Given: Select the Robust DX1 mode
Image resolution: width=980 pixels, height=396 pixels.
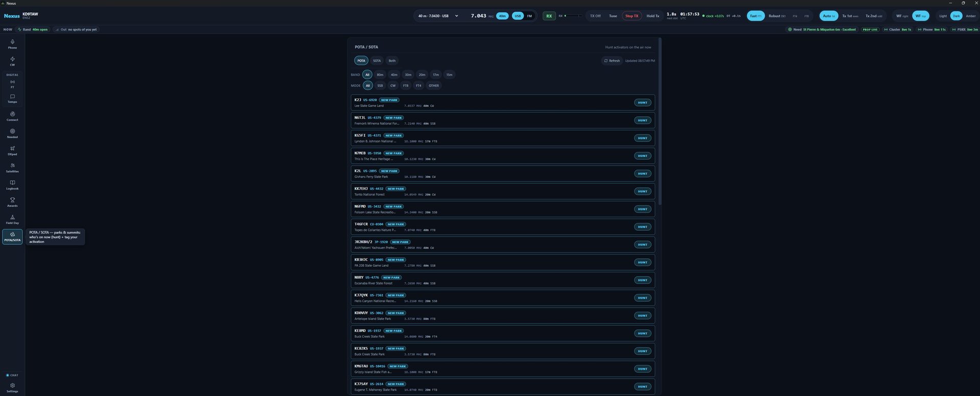Looking at the screenshot, I should (x=777, y=16).
